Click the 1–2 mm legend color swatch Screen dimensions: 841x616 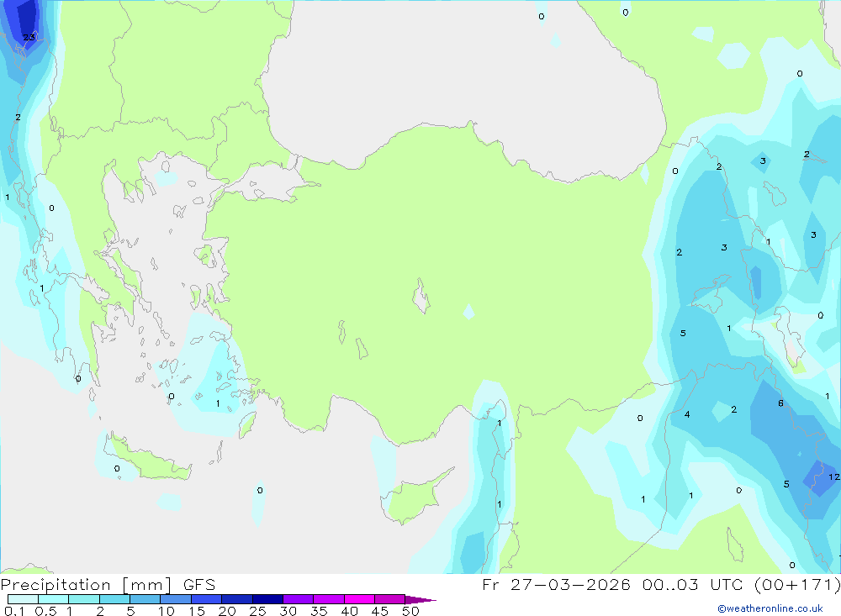point(84,599)
